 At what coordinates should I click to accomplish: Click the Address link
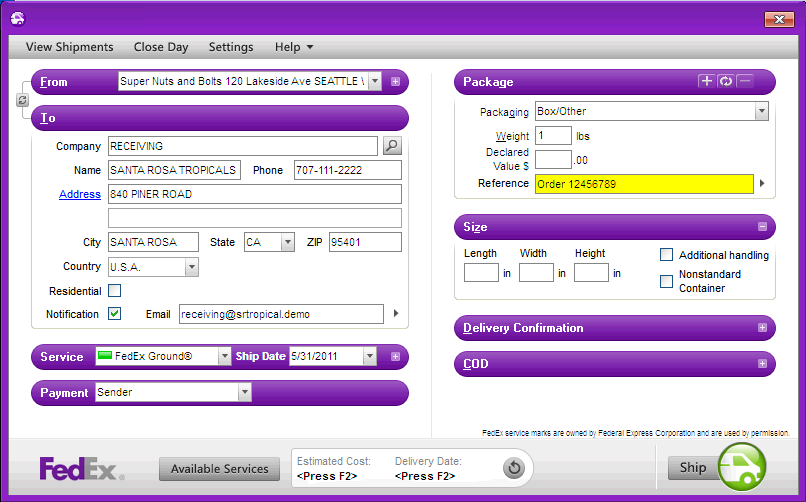tap(80, 194)
